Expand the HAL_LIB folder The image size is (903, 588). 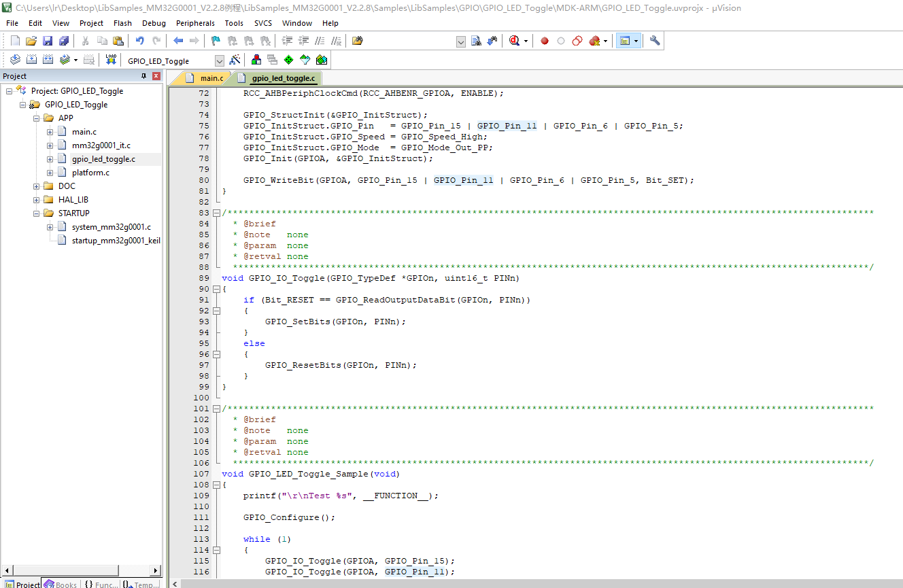pyautogui.click(x=36, y=200)
